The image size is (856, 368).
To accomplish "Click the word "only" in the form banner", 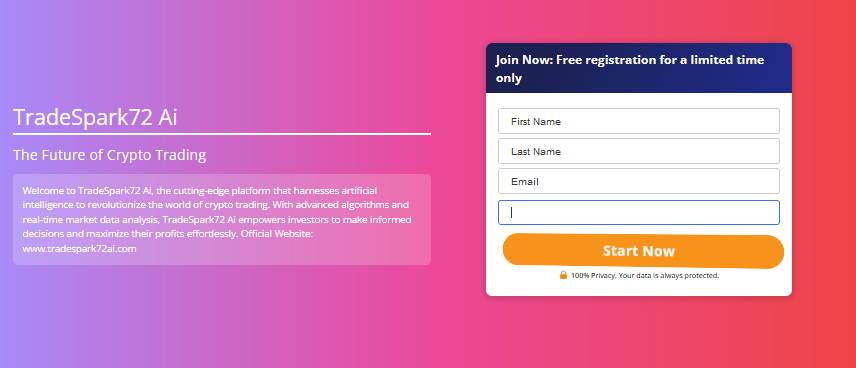I will tap(509, 78).
